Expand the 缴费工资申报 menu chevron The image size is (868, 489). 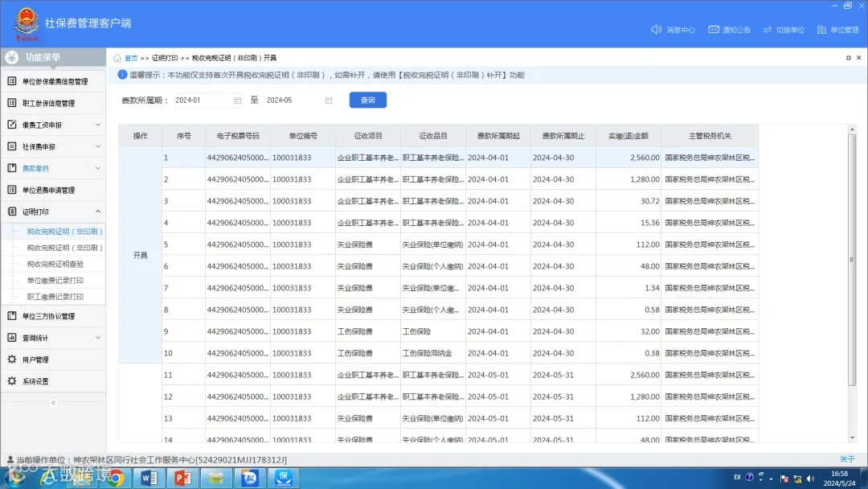click(98, 125)
